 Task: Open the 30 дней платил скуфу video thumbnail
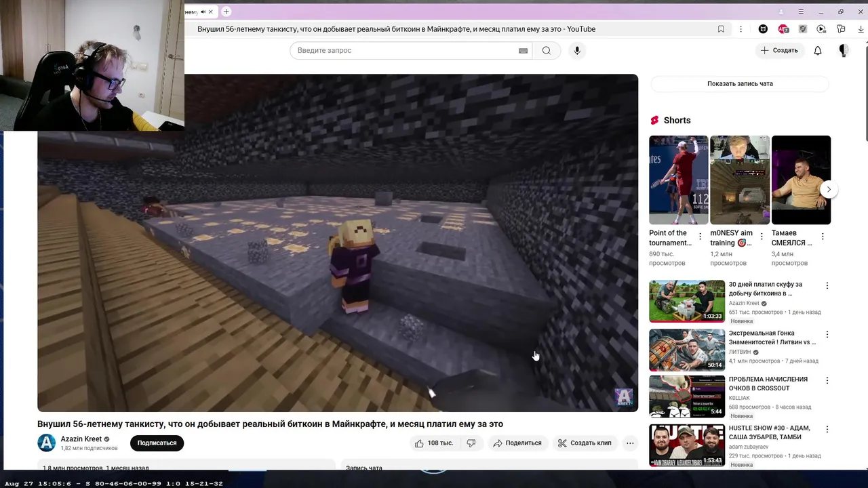687,301
